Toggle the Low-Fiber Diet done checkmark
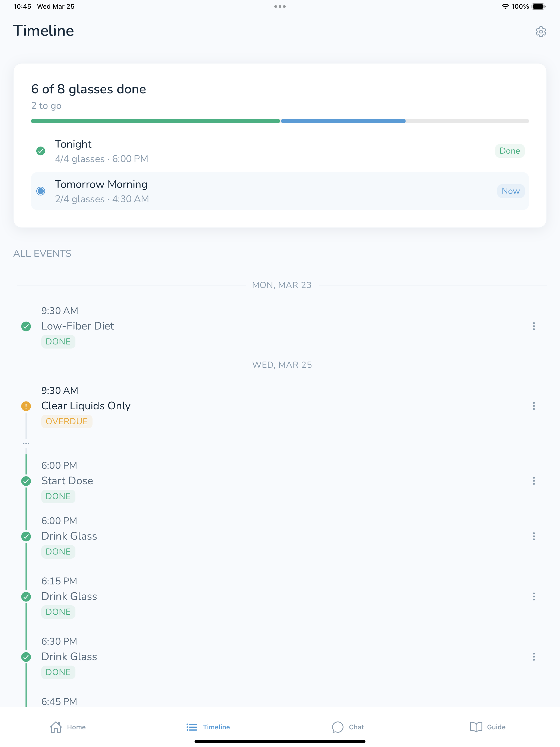This screenshot has width=560, height=747. (26, 327)
